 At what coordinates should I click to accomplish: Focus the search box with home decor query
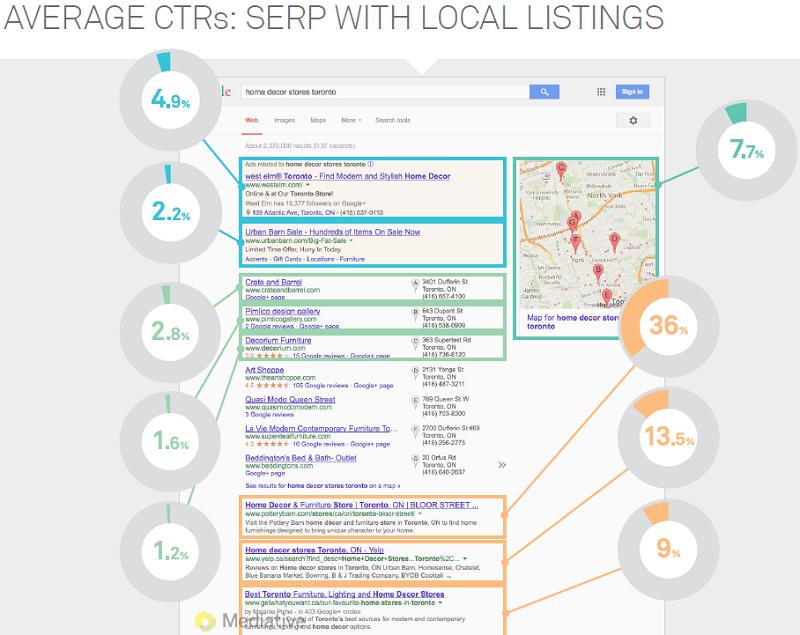pyautogui.click(x=385, y=92)
